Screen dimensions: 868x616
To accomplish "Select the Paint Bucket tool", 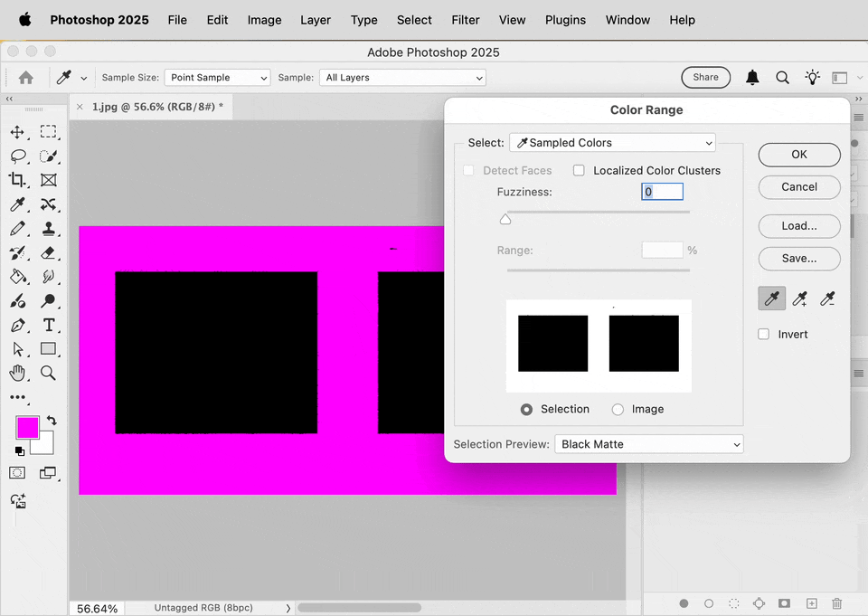I will [18, 277].
